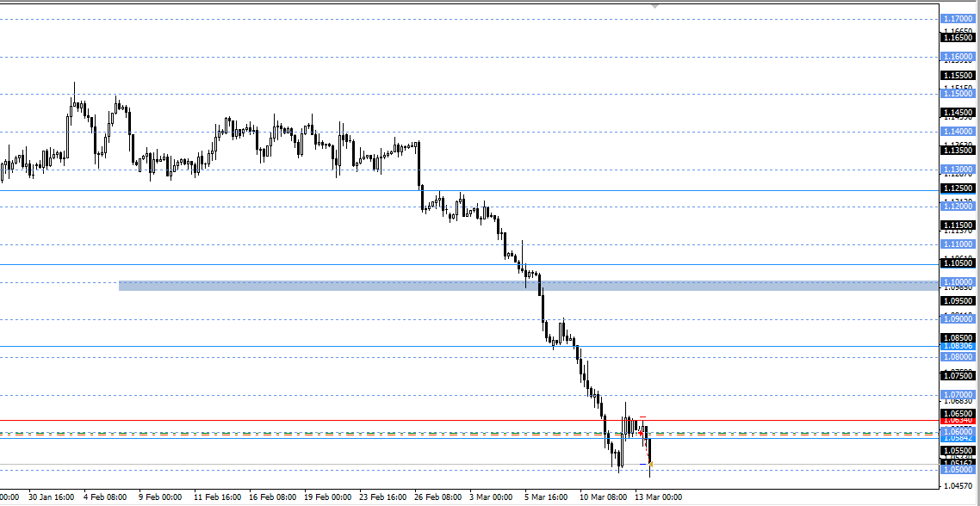Click the 10 Mar 08:00 time label
Viewport: 980px width, 506px height.
coord(603,497)
